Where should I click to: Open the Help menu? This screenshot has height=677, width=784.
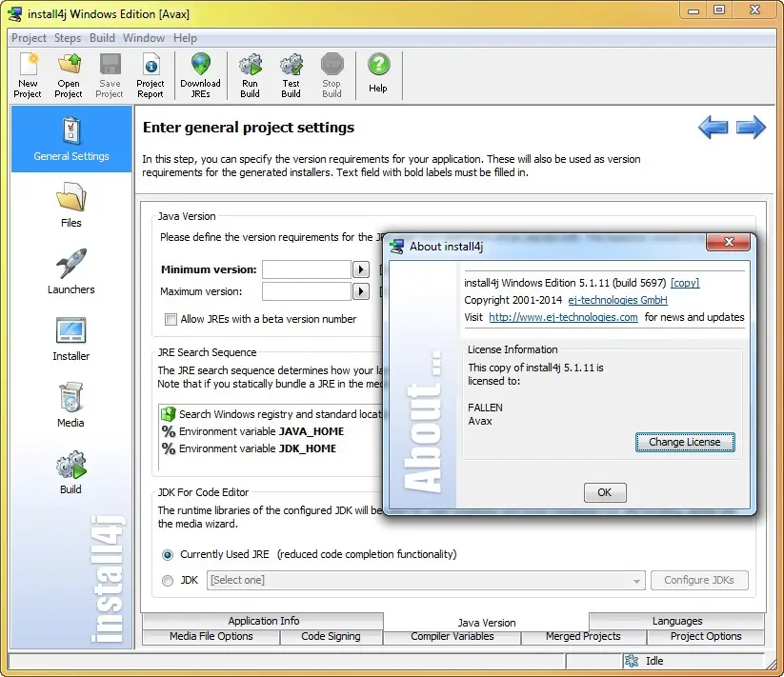pos(185,38)
